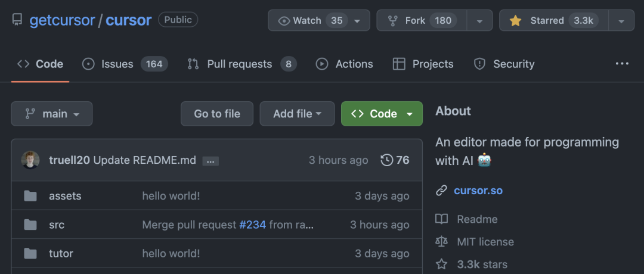Click the repository icon beside getcursor
The height and width of the screenshot is (274, 644).
[17, 20]
